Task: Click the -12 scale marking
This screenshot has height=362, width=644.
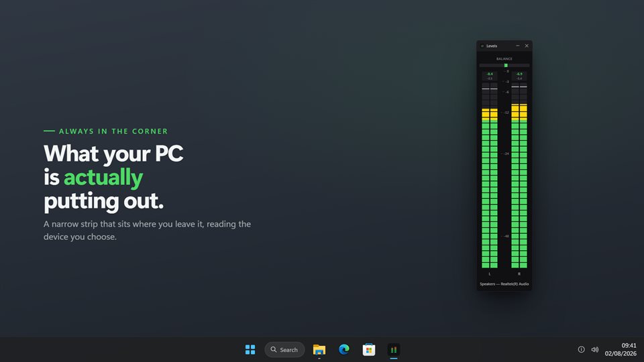Action: coord(506,113)
